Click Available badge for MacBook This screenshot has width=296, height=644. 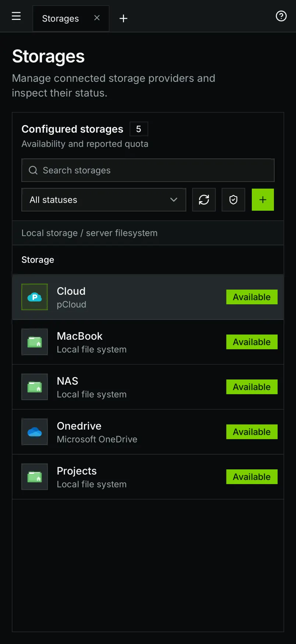[252, 342]
